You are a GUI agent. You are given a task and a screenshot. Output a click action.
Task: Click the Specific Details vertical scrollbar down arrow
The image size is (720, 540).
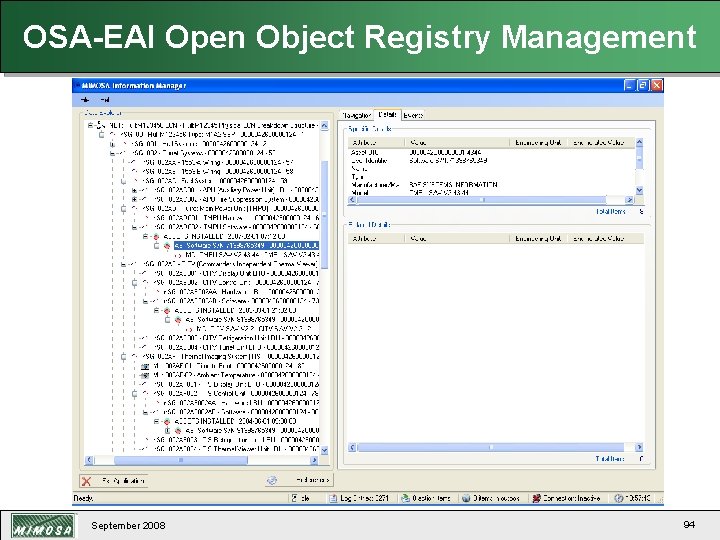coord(639,190)
